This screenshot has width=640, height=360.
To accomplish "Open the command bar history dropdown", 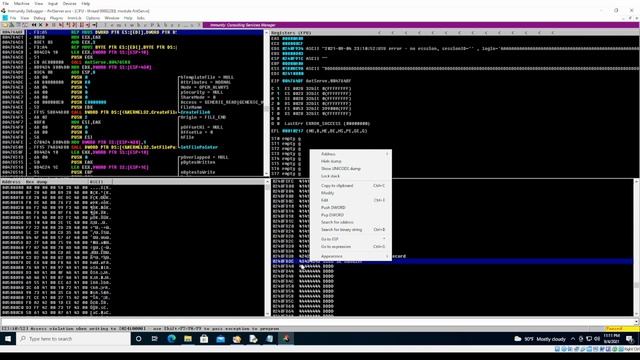I will [637, 322].
